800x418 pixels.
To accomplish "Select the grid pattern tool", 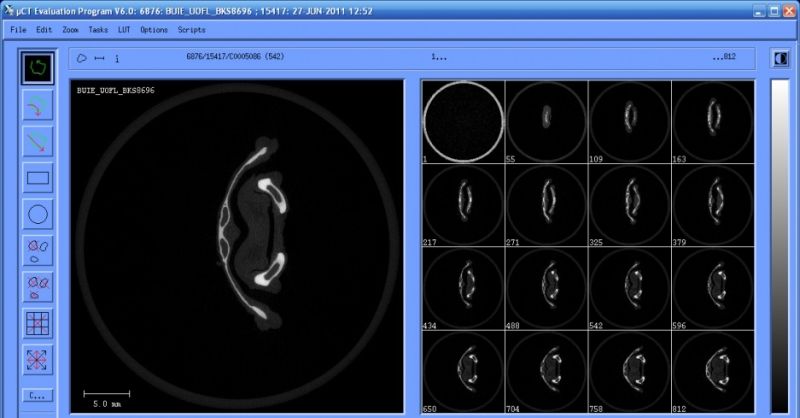I will coord(37,323).
